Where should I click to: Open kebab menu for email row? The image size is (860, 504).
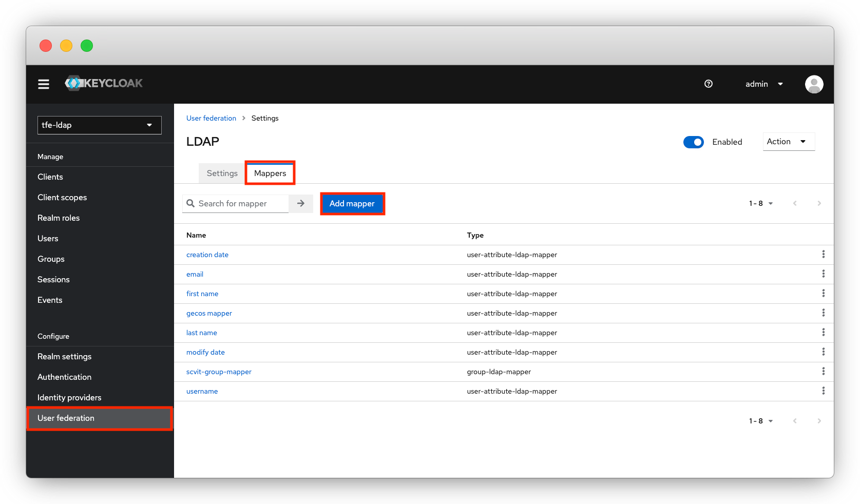823,274
